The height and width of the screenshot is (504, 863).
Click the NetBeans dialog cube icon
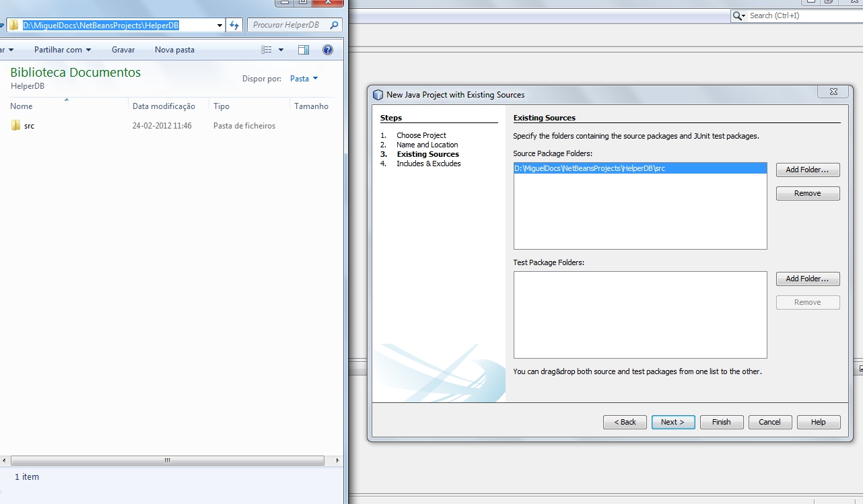[378, 95]
